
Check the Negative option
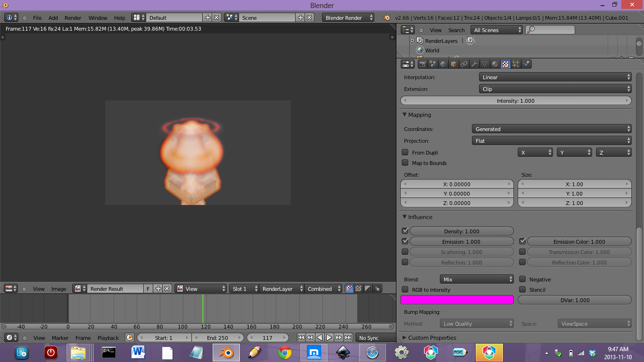(522, 279)
